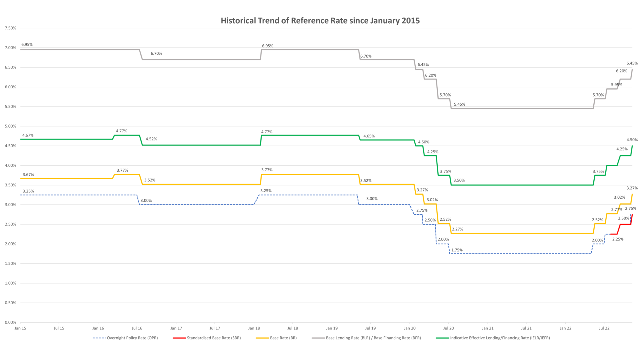
Task: Click the Base Lending Rate (BLR) legend entry
Action: pyautogui.click(x=373, y=338)
